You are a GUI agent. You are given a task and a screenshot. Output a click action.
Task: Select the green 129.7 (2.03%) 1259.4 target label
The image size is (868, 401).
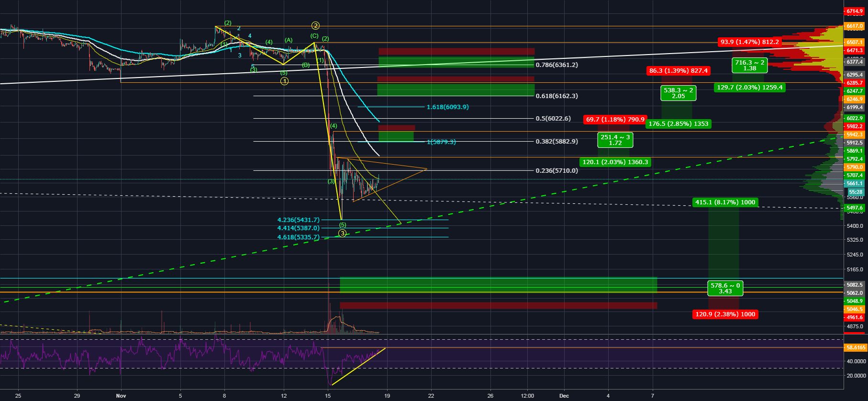(750, 88)
